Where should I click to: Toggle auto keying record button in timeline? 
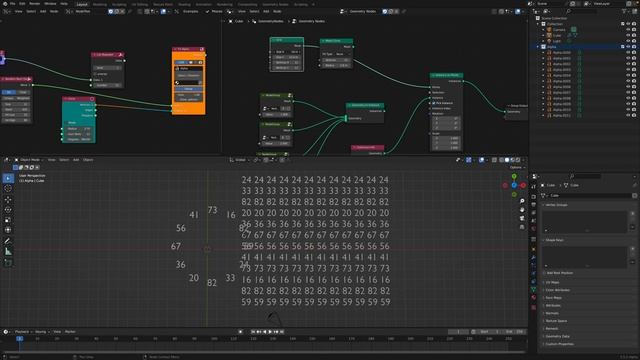[240, 332]
